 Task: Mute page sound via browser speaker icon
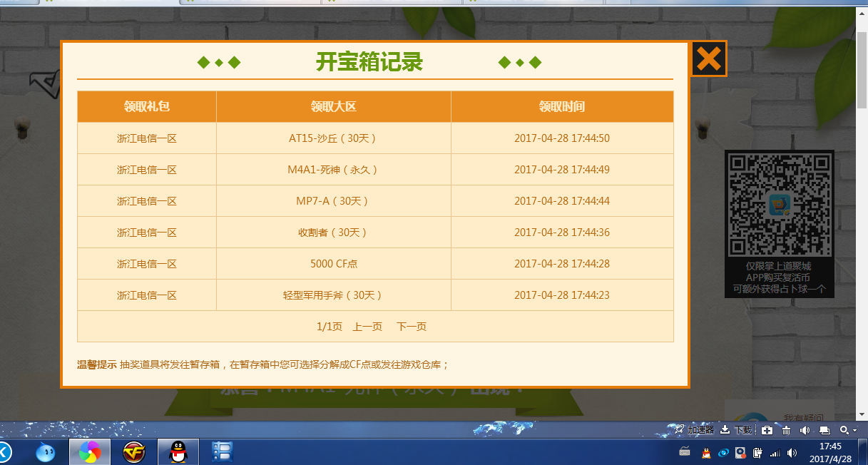[x=805, y=430]
